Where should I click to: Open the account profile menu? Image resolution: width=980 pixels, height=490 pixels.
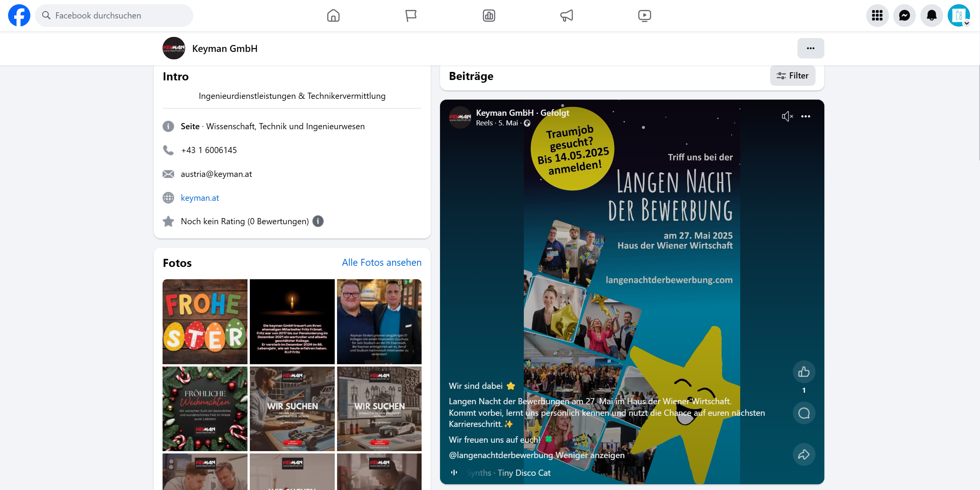click(959, 15)
